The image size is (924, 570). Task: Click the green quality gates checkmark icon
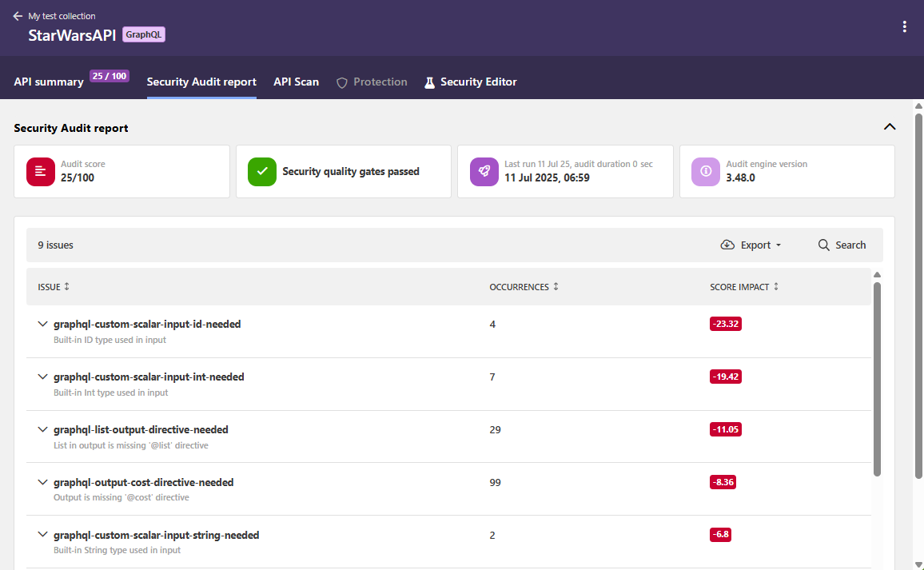pyautogui.click(x=261, y=171)
